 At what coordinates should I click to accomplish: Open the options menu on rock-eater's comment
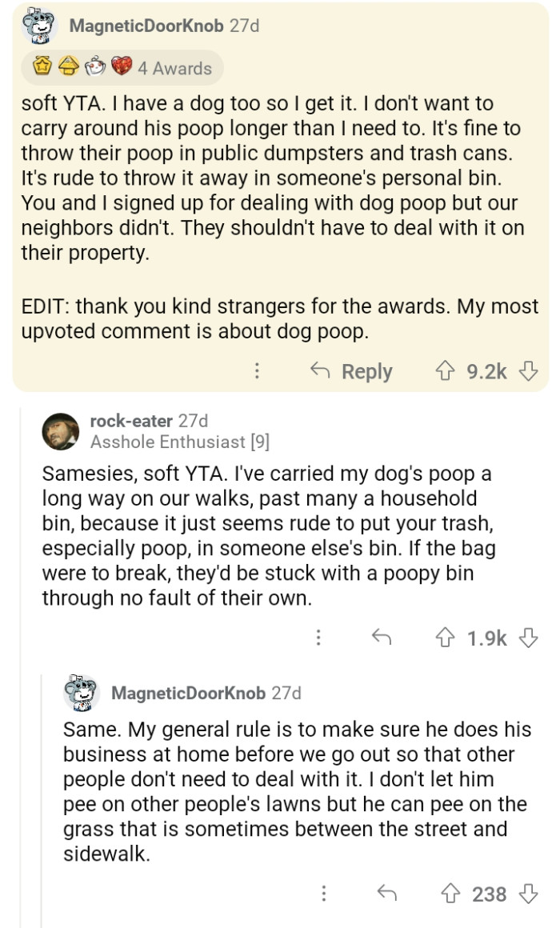319,638
